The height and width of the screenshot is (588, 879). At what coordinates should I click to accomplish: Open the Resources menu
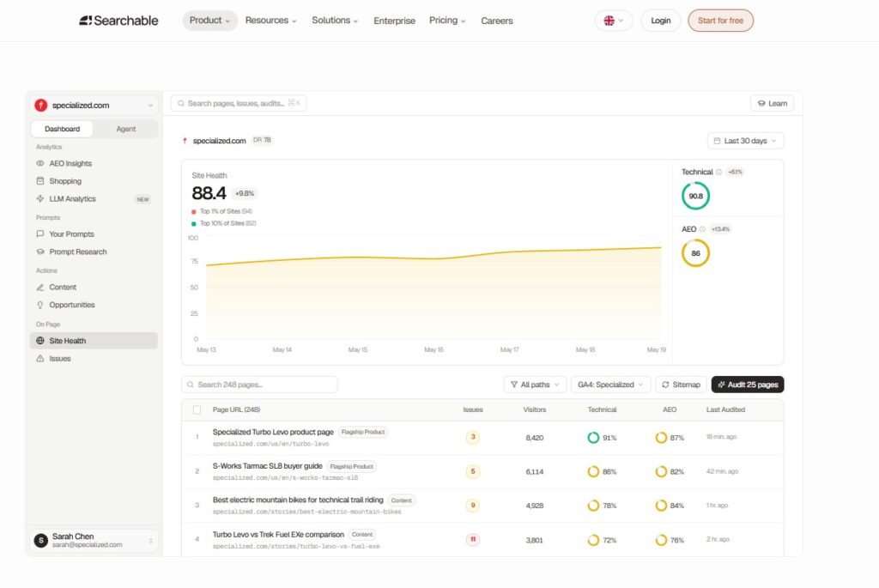coord(270,21)
